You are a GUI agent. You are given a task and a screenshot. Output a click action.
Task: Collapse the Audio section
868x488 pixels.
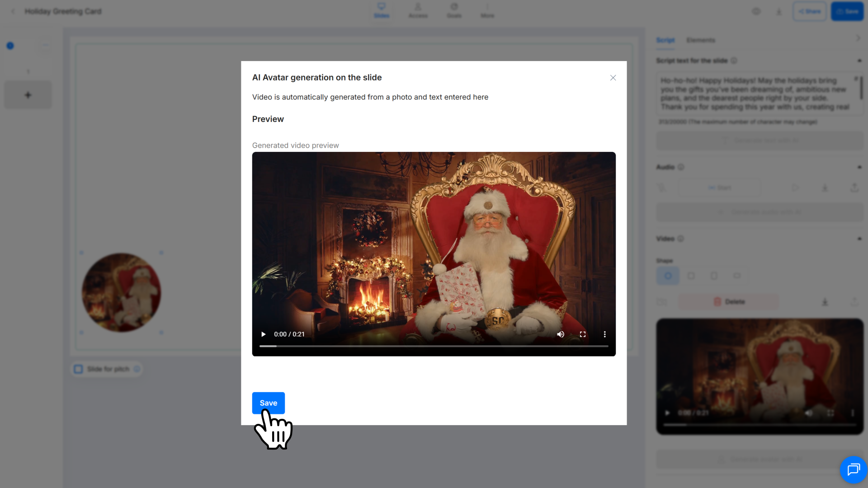point(859,167)
